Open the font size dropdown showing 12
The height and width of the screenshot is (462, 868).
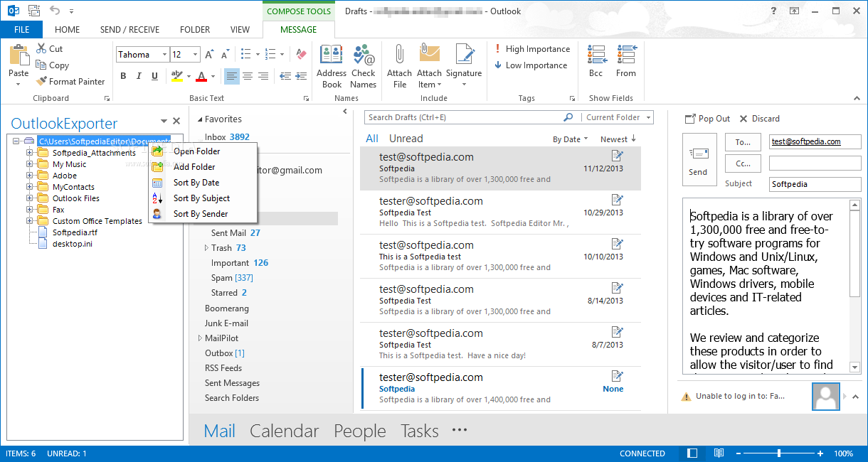click(x=196, y=55)
